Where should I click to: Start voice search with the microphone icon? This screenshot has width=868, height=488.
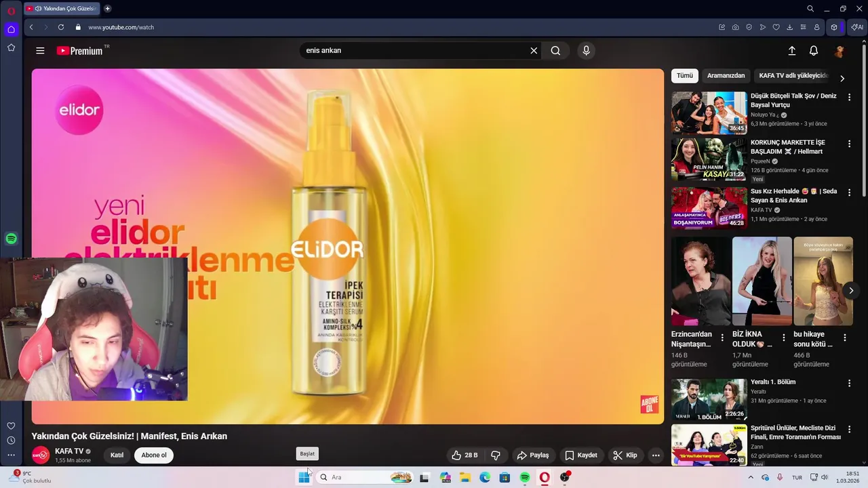(586, 51)
